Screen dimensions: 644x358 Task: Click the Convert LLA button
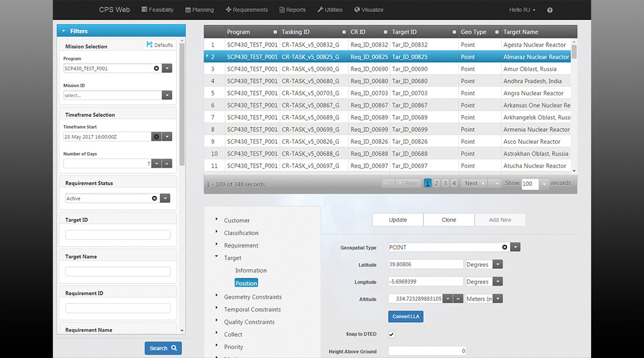pyautogui.click(x=406, y=317)
